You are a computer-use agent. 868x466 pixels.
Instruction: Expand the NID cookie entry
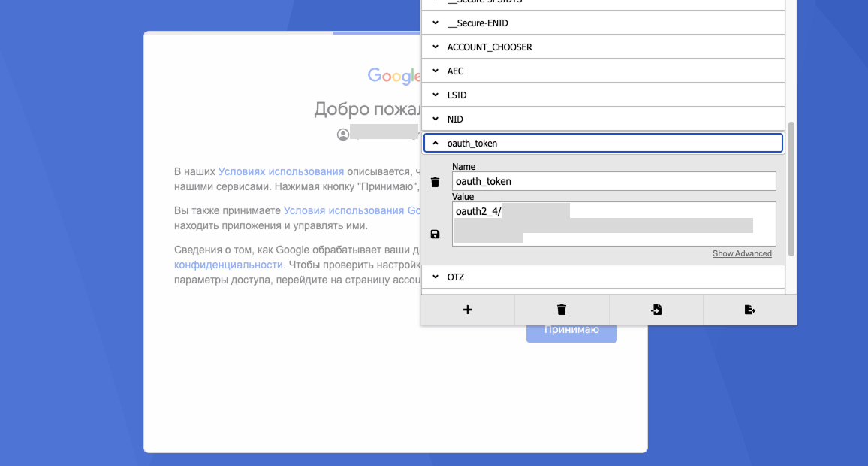pos(604,120)
